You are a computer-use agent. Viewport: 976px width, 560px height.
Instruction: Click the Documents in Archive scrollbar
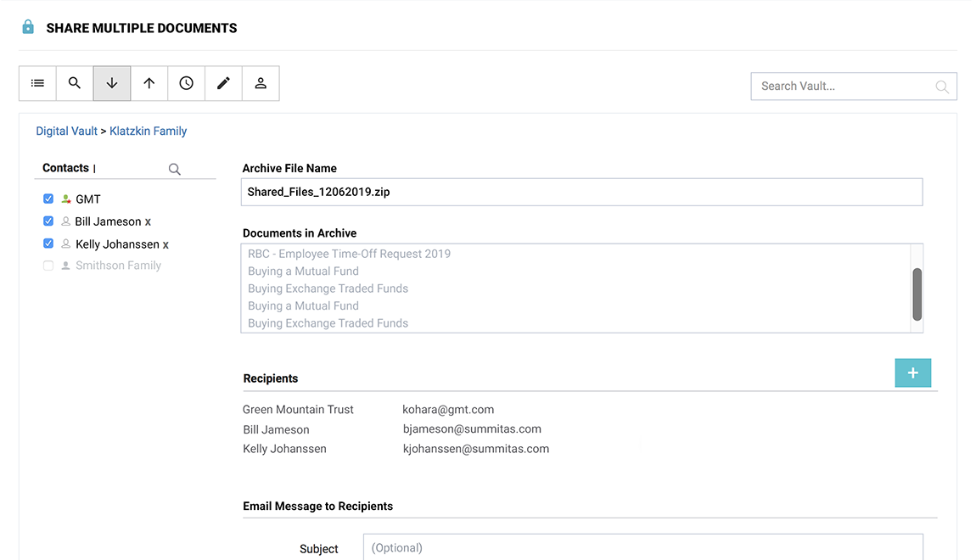pyautogui.click(x=917, y=294)
